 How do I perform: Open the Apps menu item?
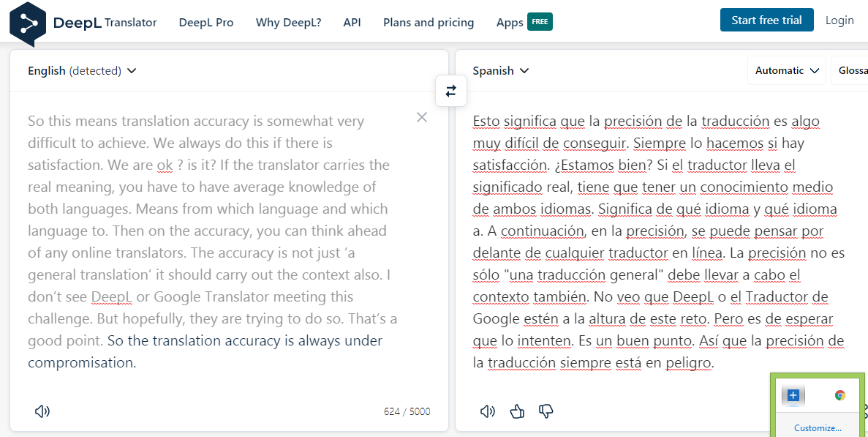(510, 23)
